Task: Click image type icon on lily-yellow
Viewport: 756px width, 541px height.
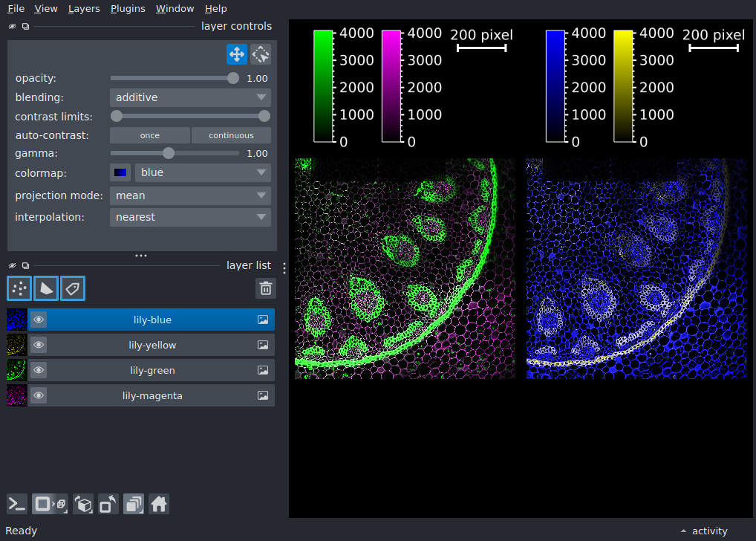Action: tap(263, 345)
